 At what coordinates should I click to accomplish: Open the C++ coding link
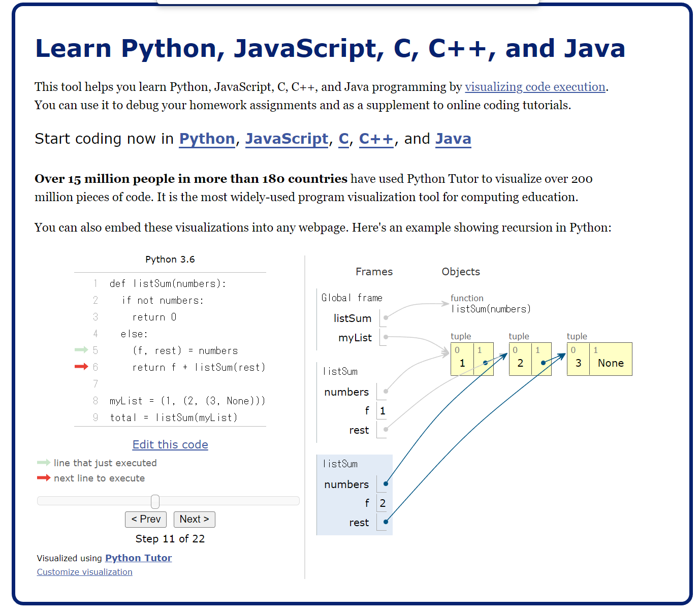pos(376,139)
